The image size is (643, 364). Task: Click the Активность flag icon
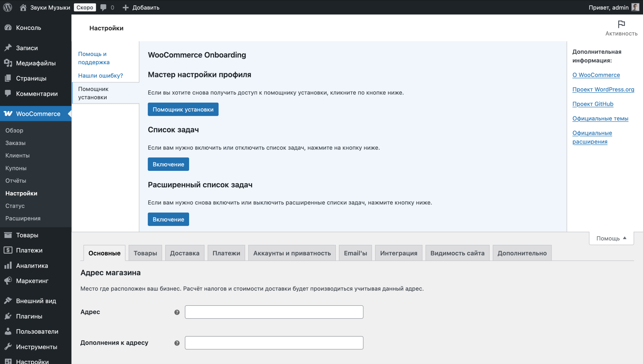pyautogui.click(x=621, y=24)
